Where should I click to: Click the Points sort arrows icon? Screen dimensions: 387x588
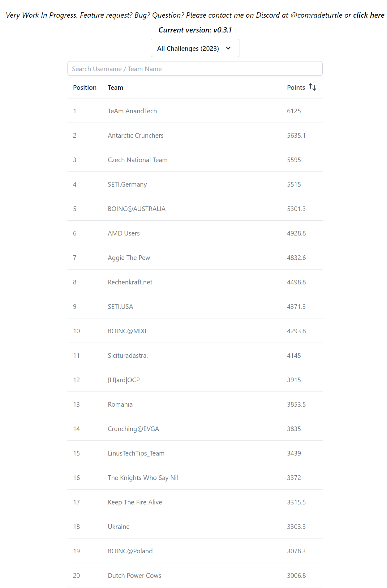click(312, 87)
